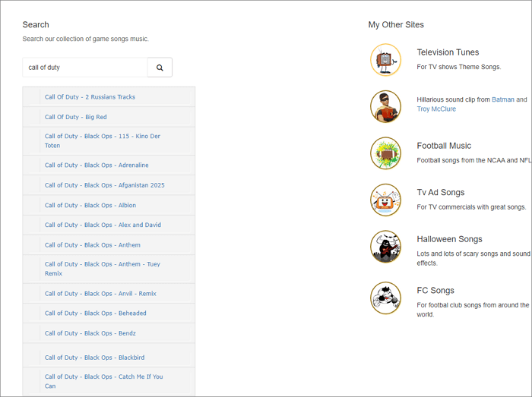This screenshot has height=397, width=532.
Task: Click the FC Songs icon
Action: pyautogui.click(x=385, y=298)
